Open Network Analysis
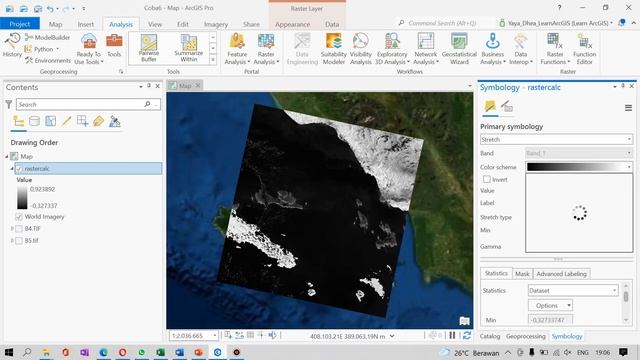The image size is (640, 360). pyautogui.click(x=426, y=49)
